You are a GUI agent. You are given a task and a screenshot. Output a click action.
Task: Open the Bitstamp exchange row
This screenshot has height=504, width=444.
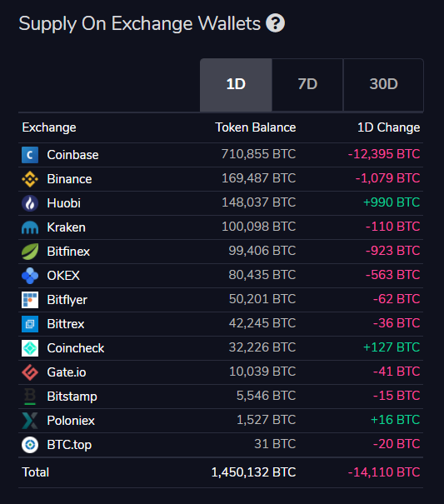pyautogui.click(x=221, y=397)
